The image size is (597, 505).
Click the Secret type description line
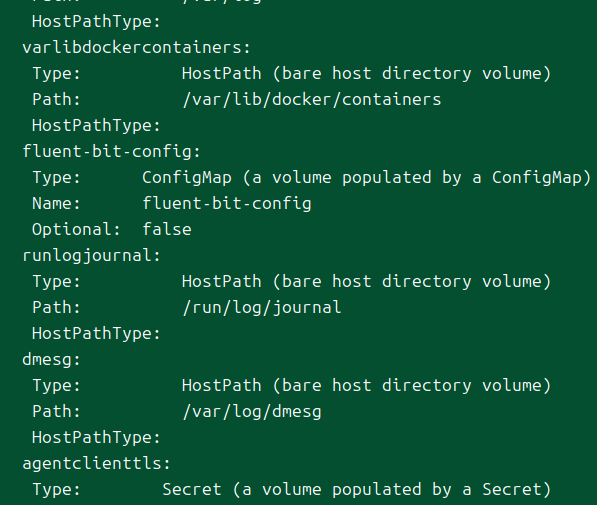tap(357, 489)
